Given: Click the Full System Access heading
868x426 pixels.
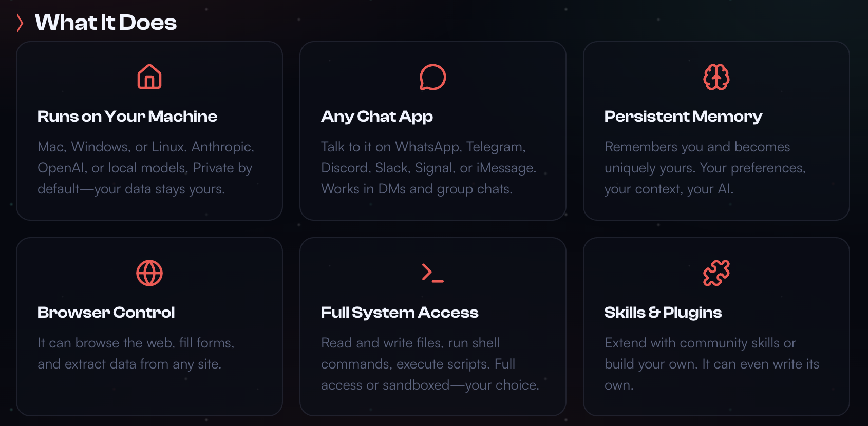Looking at the screenshot, I should (400, 313).
